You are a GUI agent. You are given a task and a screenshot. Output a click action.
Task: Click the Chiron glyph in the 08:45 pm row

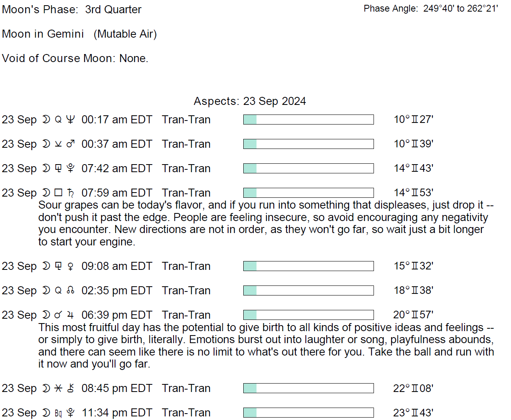click(x=71, y=388)
